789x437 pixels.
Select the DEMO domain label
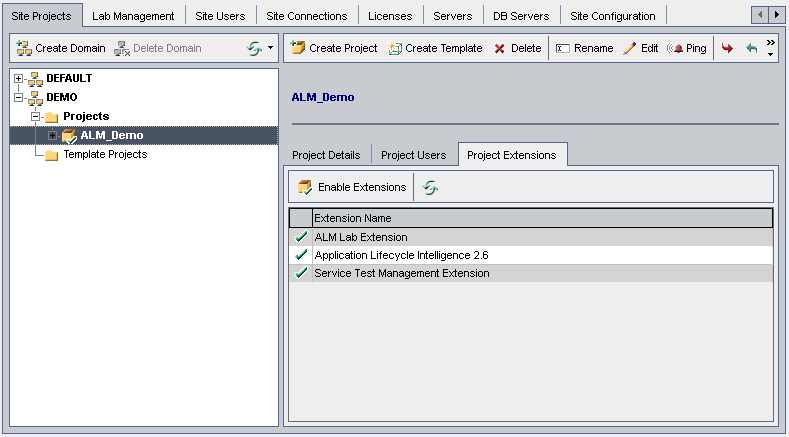point(62,97)
